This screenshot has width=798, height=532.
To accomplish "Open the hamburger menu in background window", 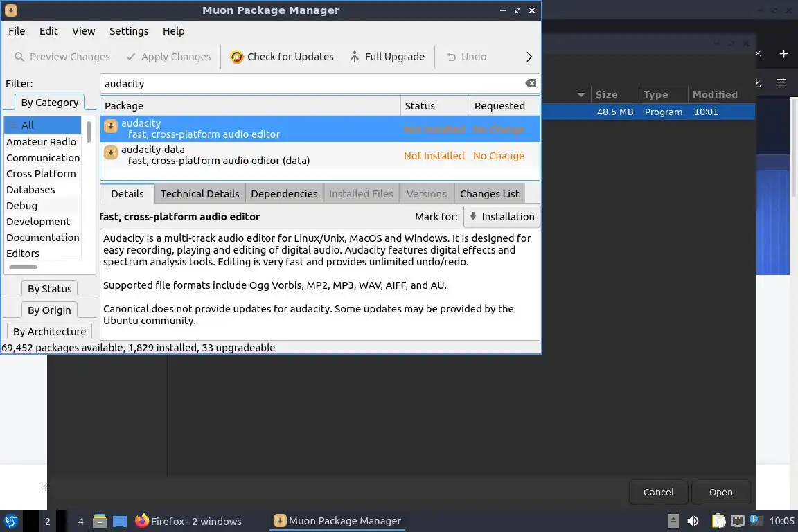I will tap(781, 82).
